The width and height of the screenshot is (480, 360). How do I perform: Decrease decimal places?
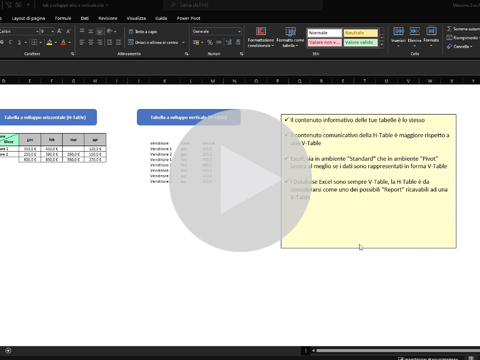[x=238, y=42]
